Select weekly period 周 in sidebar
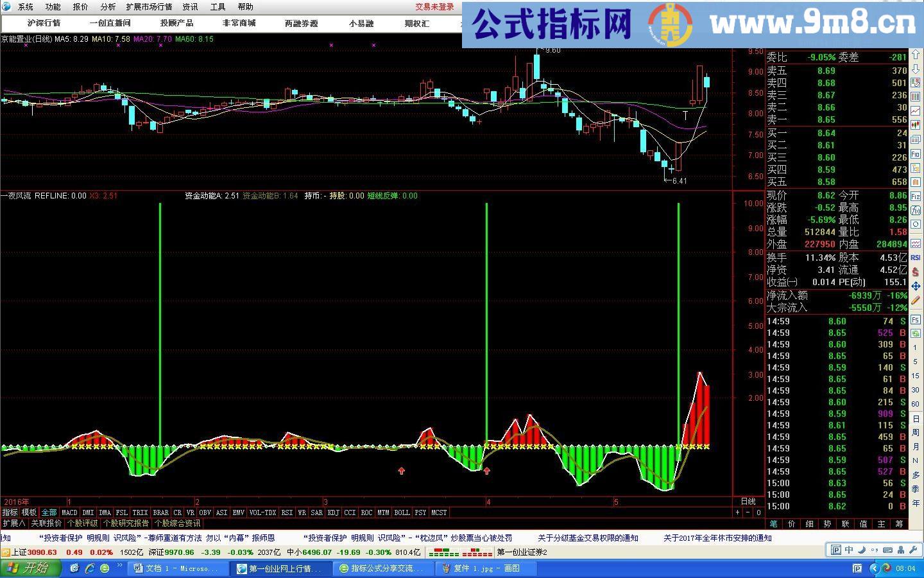This screenshot has width=924, height=578. [x=915, y=433]
